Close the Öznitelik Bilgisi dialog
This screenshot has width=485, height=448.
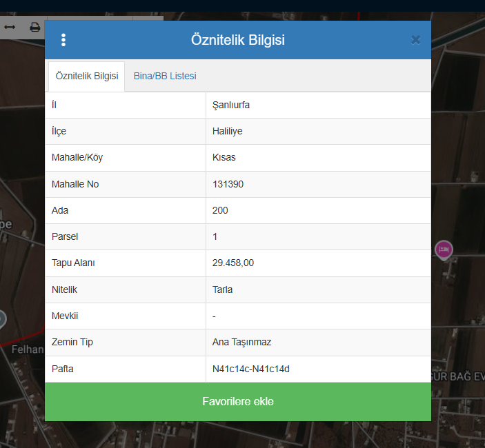[x=415, y=40]
